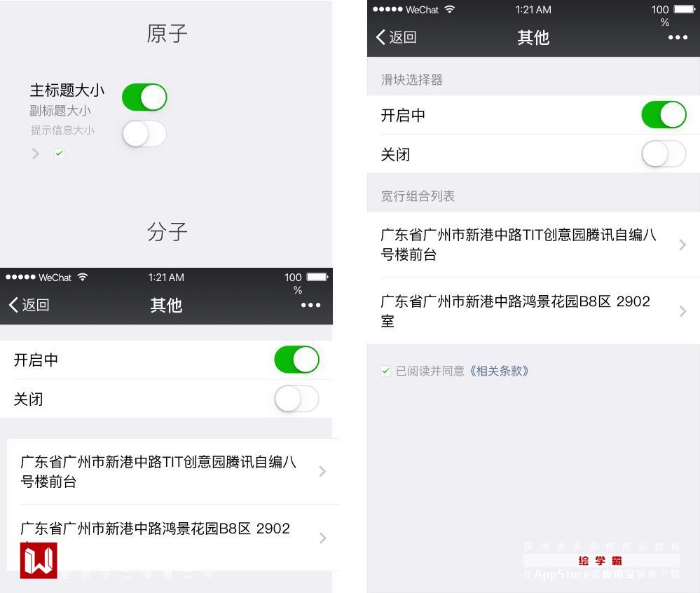
Task: Tap the 返回 label in the right header
Action: (403, 37)
